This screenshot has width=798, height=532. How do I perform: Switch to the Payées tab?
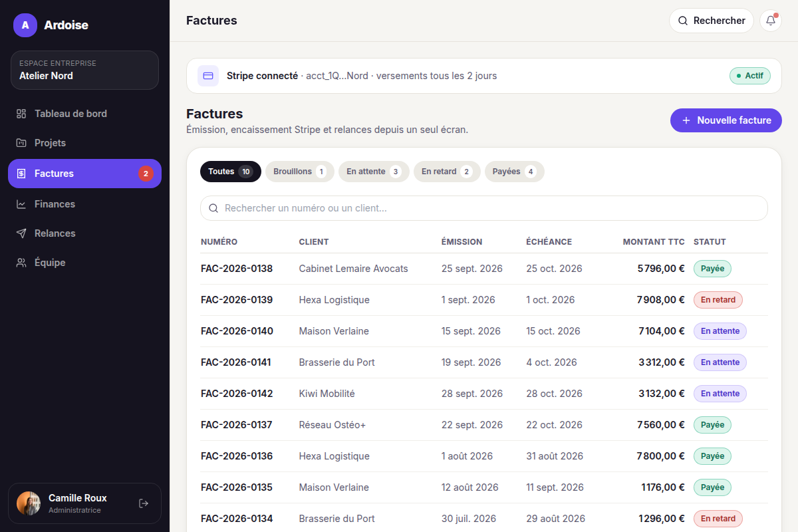(515, 172)
